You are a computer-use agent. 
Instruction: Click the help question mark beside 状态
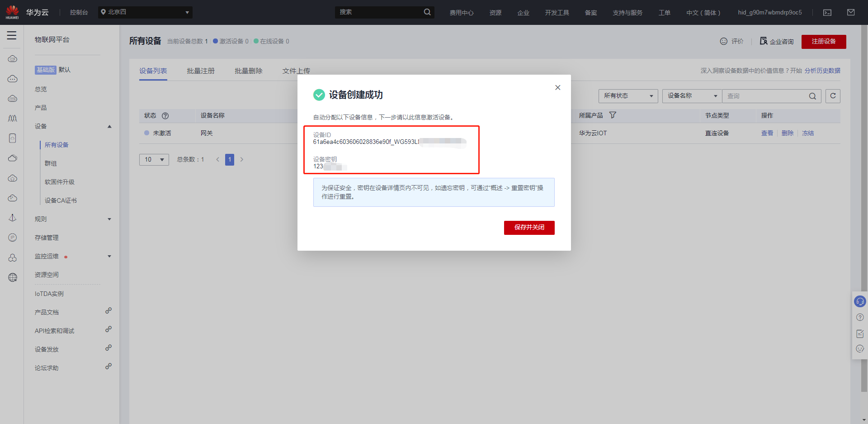[x=165, y=116]
